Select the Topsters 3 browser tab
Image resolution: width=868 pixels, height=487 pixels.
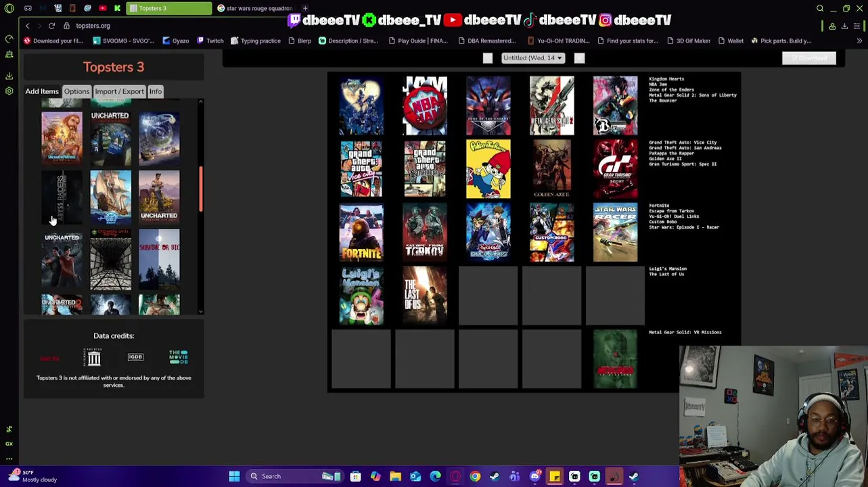pos(169,8)
